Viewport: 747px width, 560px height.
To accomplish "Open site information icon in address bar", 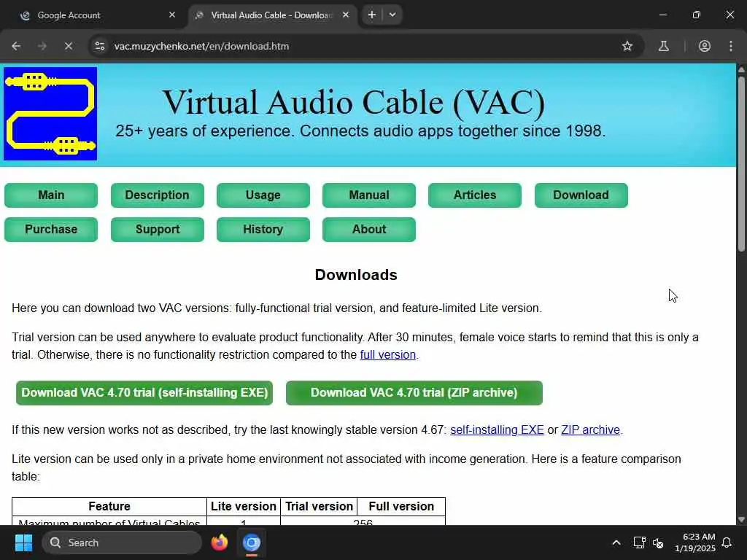I will click(x=99, y=46).
